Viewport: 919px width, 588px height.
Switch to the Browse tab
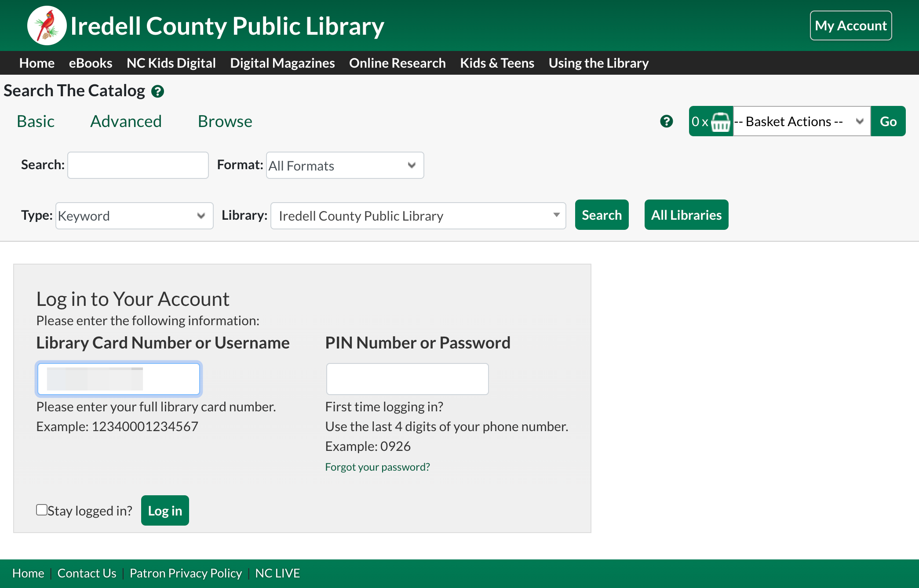click(x=225, y=121)
